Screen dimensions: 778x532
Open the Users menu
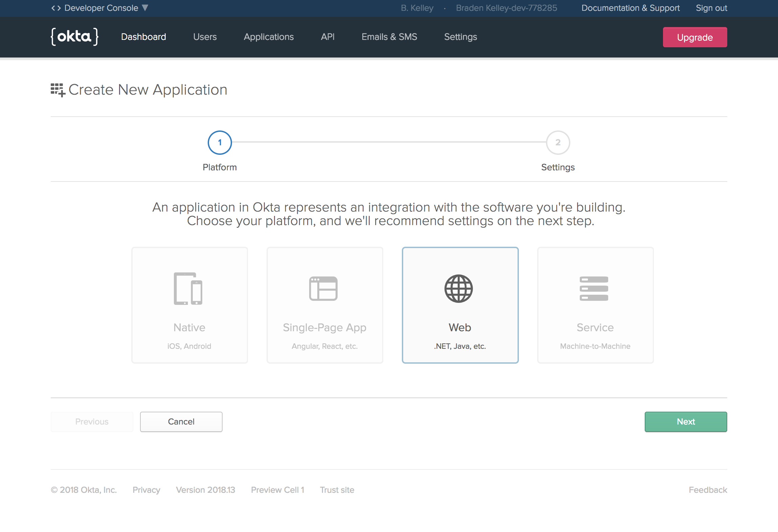click(x=205, y=37)
